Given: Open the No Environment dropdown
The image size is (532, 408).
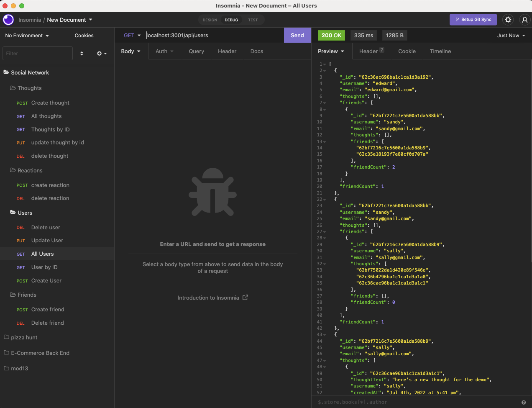Looking at the screenshot, I should (x=27, y=36).
